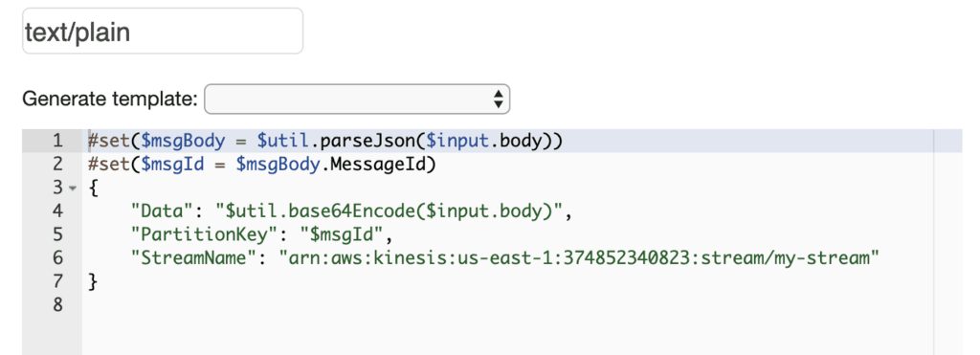
Task: Click line number 5 in the gutter
Action: pos(58,235)
